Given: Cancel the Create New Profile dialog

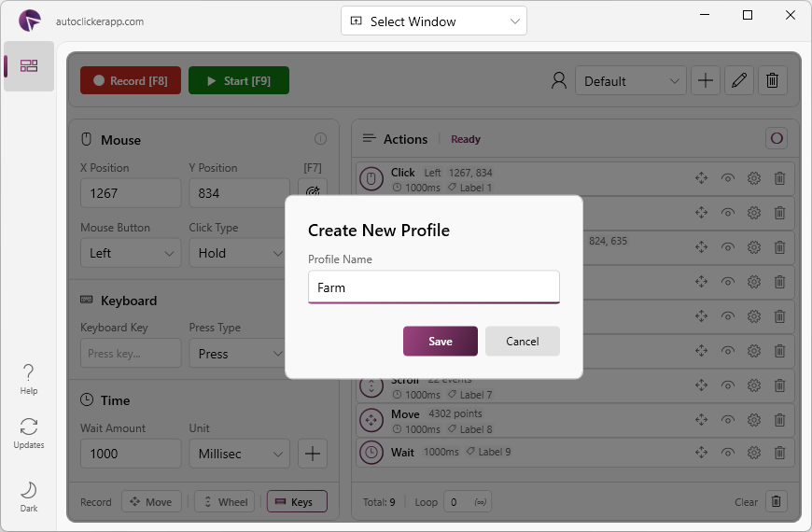Looking at the screenshot, I should pos(522,341).
